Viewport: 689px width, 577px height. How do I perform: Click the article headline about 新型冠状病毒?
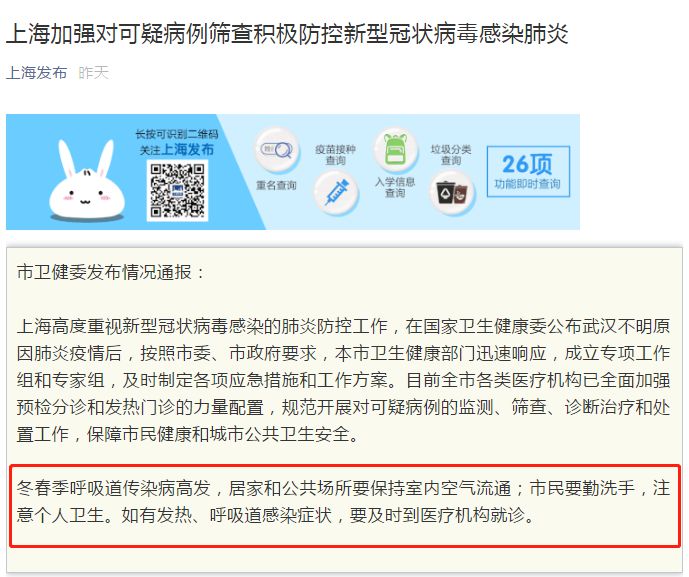pyautogui.click(x=287, y=33)
